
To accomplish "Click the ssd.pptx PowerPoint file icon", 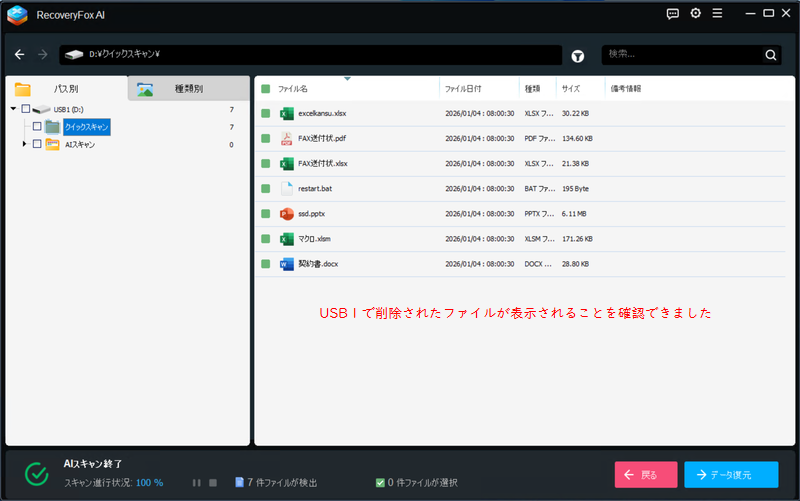I will pyautogui.click(x=286, y=213).
